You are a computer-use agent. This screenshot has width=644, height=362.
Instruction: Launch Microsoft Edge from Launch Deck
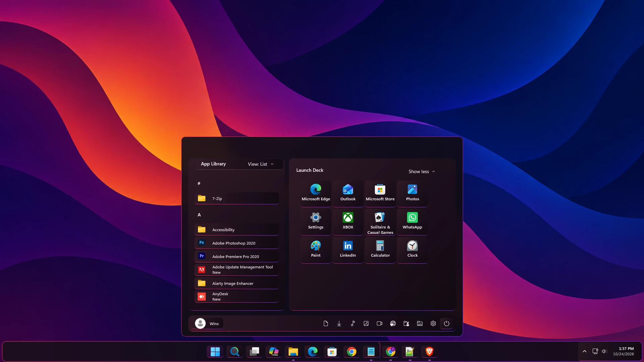(316, 193)
